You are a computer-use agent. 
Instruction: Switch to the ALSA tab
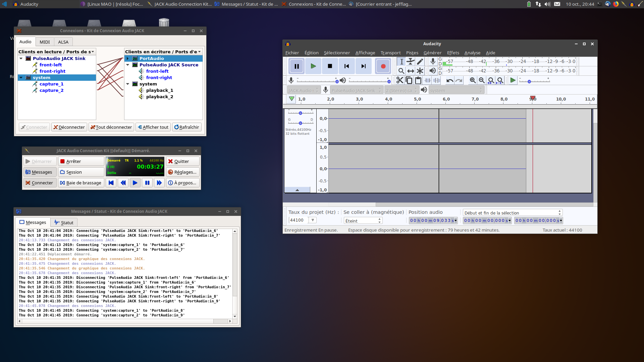63,42
